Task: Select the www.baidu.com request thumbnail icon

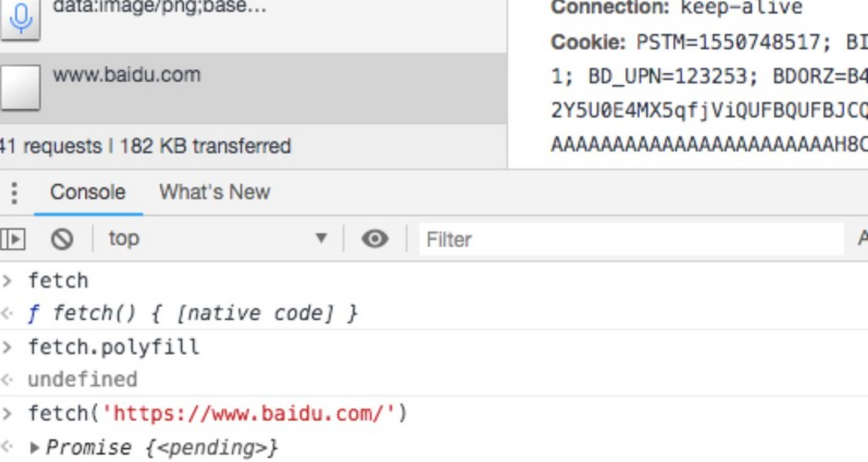Action: [20, 87]
